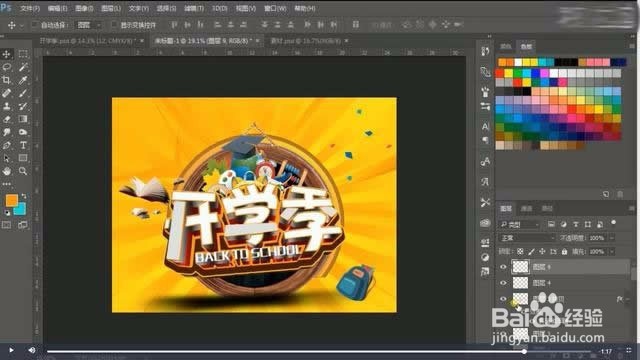Switch to the 通道 channels tab
Viewport: 640px width, 360px height.
526,209
